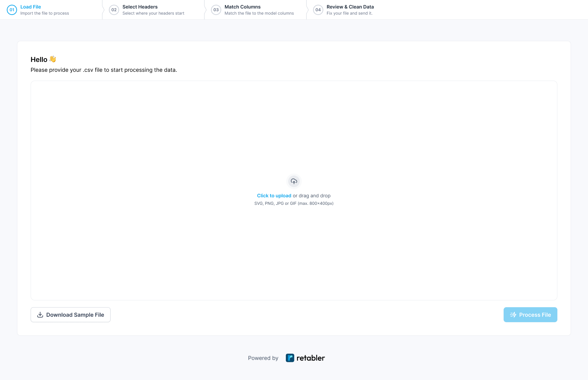Click the step 04 circle badge

tap(318, 10)
